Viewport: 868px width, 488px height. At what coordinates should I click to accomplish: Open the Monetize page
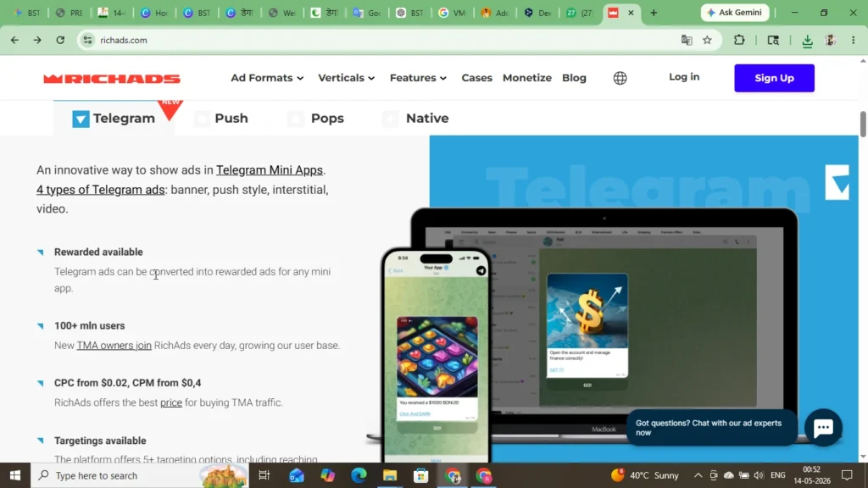tap(527, 78)
